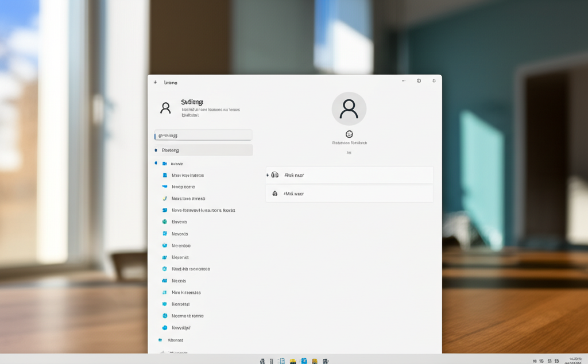Screen dimensions: 588x364
Task: Click the icon next to "Bavexb" in the sidebar
Action: (x=165, y=222)
